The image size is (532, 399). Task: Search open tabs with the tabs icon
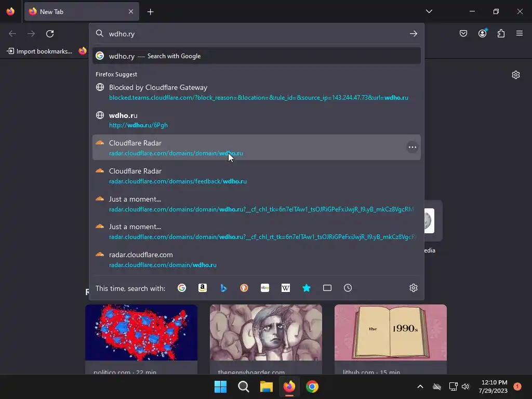coord(327,288)
